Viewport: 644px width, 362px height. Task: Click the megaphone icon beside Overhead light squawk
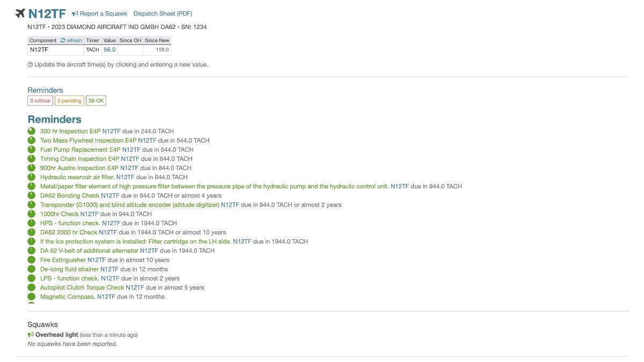tap(31, 335)
